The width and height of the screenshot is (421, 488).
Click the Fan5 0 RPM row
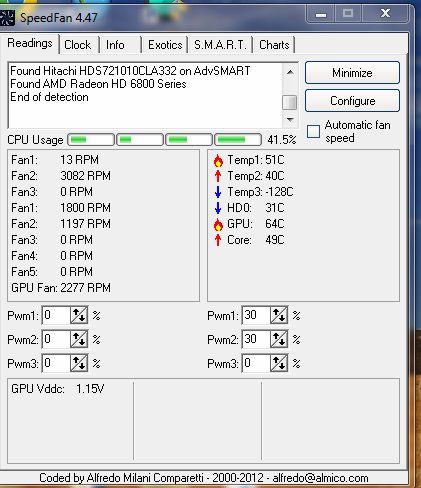pos(52,272)
